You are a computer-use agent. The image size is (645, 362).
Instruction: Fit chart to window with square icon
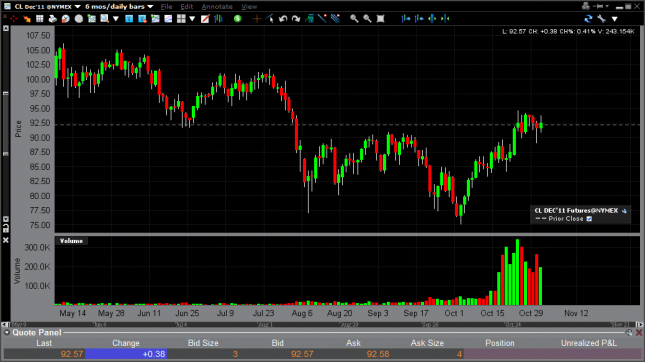point(381,19)
